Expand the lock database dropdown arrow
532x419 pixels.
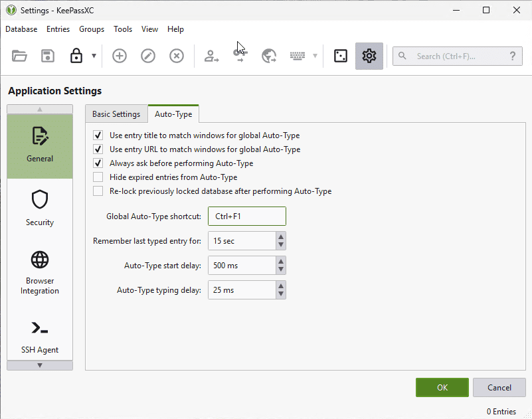tap(94, 56)
